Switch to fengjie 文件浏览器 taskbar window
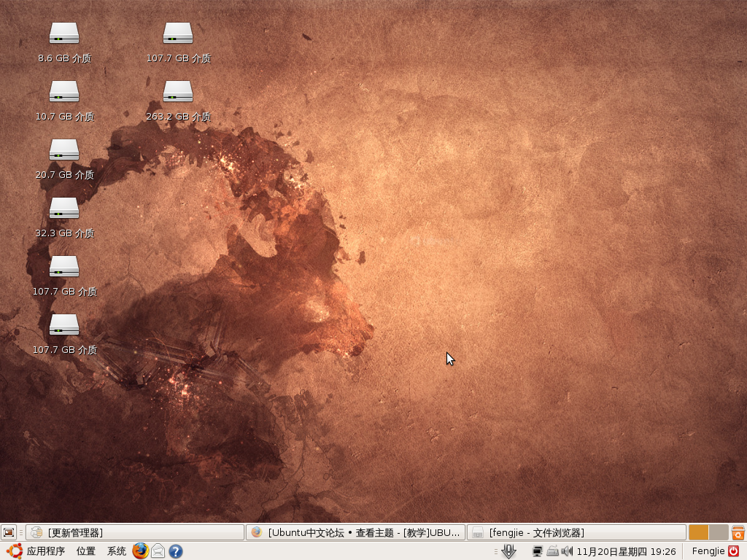The width and height of the screenshot is (747, 560). [x=576, y=532]
